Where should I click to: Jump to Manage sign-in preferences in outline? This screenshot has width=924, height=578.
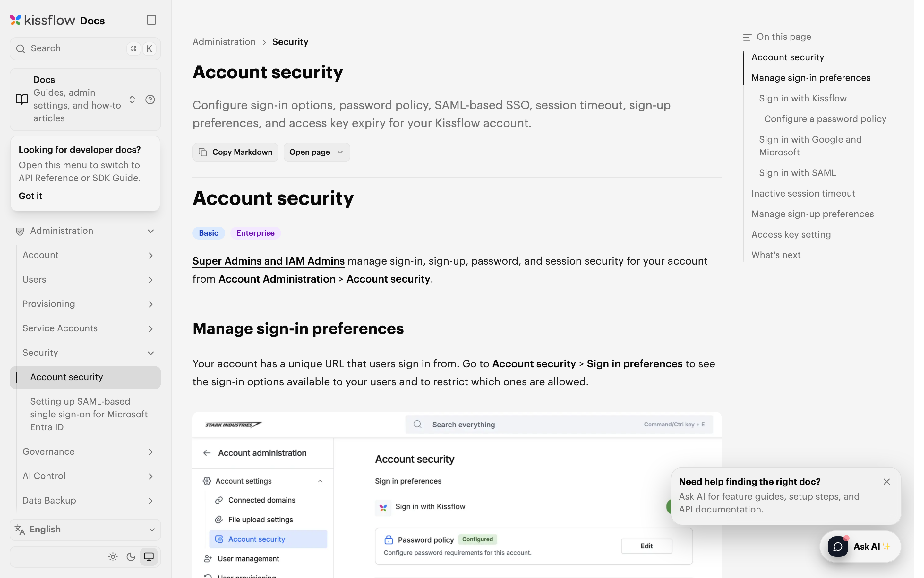pyautogui.click(x=811, y=78)
